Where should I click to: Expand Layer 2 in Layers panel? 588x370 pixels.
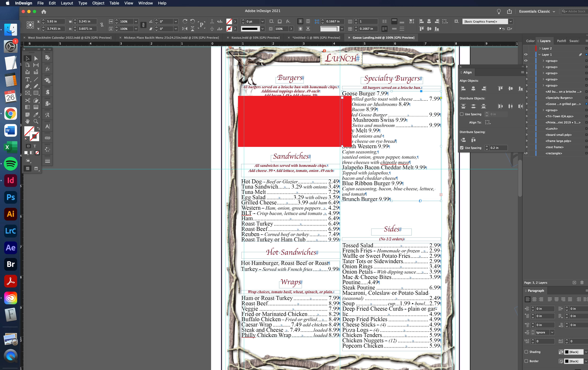pos(540,48)
